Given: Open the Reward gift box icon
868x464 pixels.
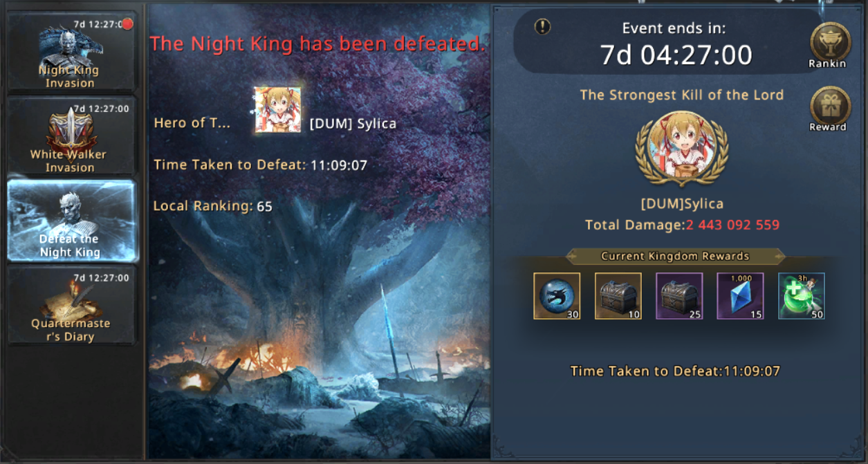Looking at the screenshot, I should pyautogui.click(x=830, y=106).
